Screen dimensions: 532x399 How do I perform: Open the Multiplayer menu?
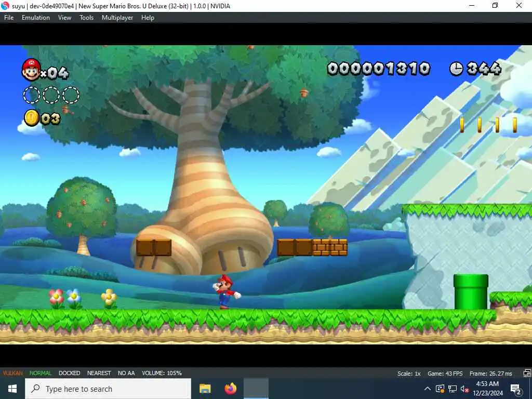coord(117,18)
